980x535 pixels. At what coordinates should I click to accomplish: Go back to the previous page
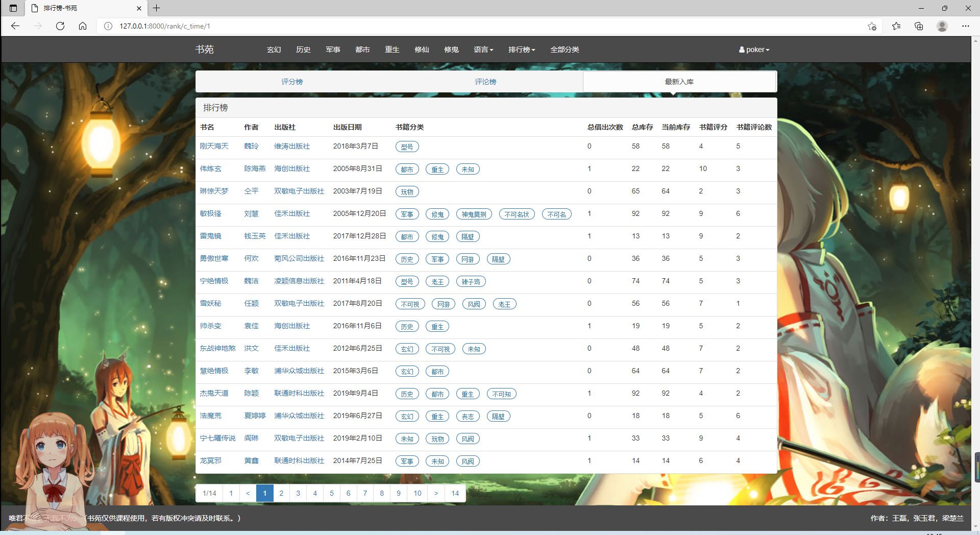[15, 26]
